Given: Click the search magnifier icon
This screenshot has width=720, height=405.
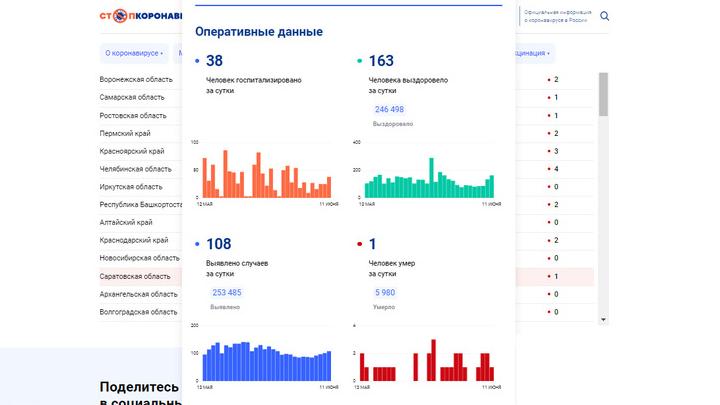Looking at the screenshot, I should click(x=604, y=16).
